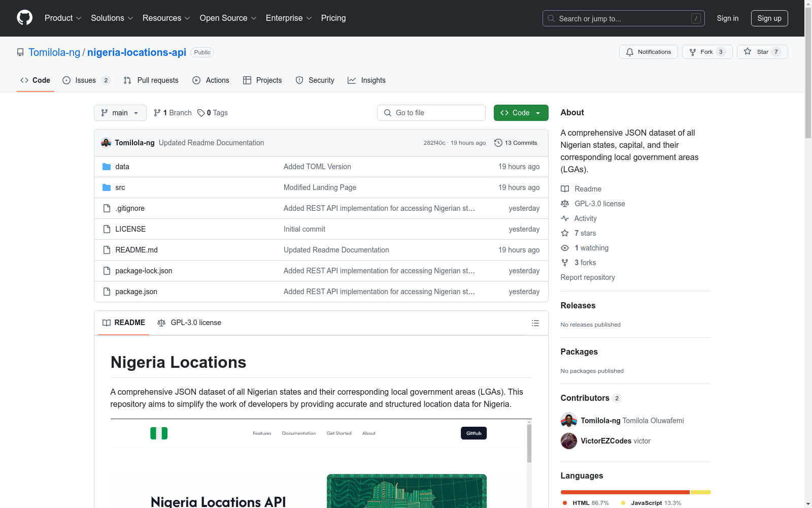
Task: Click the stars icon in About
Action: point(565,233)
